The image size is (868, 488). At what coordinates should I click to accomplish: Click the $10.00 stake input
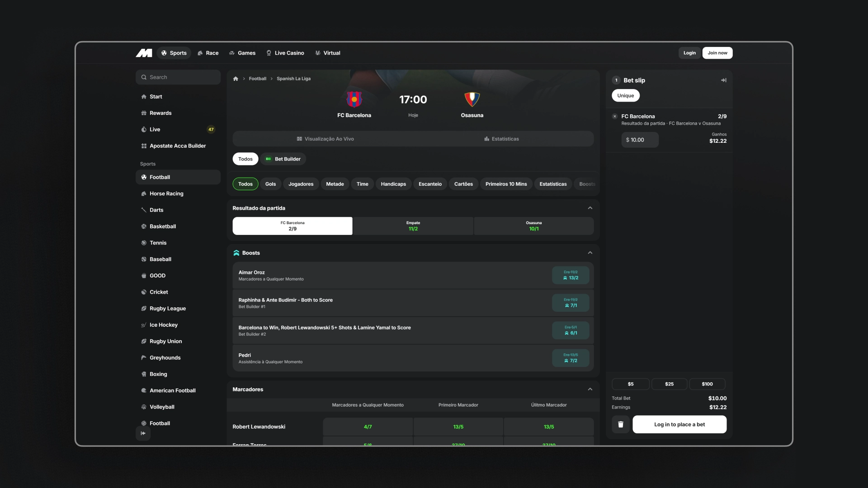640,140
